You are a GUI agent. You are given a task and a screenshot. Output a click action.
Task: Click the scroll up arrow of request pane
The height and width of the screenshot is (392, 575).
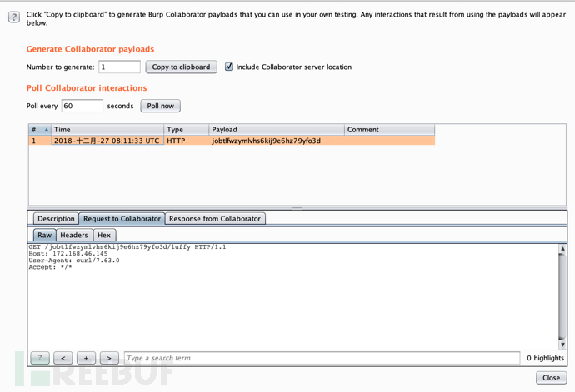pos(562,248)
